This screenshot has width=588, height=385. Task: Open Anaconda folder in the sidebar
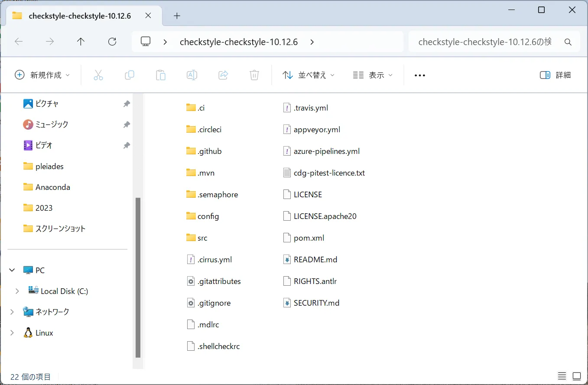click(x=53, y=187)
